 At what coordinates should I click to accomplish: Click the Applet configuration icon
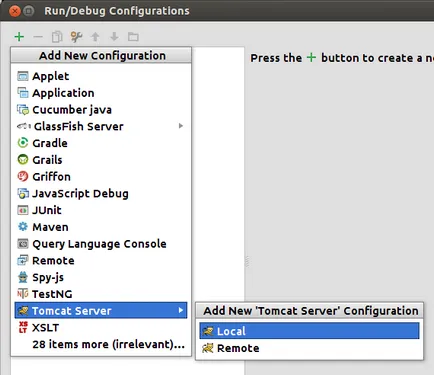tap(23, 76)
